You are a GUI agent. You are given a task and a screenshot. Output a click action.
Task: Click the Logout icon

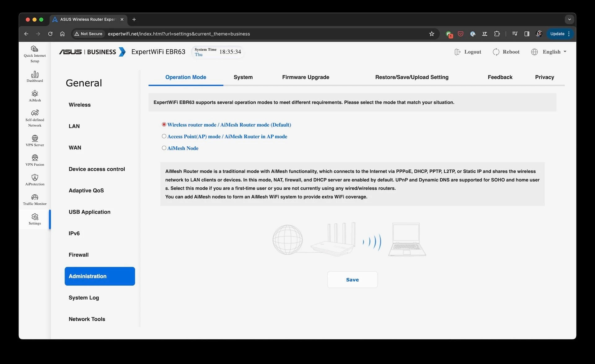pyautogui.click(x=457, y=52)
